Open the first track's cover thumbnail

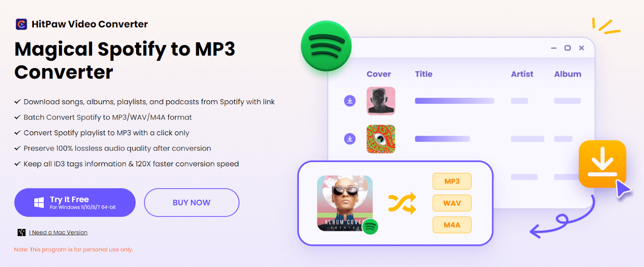[381, 101]
